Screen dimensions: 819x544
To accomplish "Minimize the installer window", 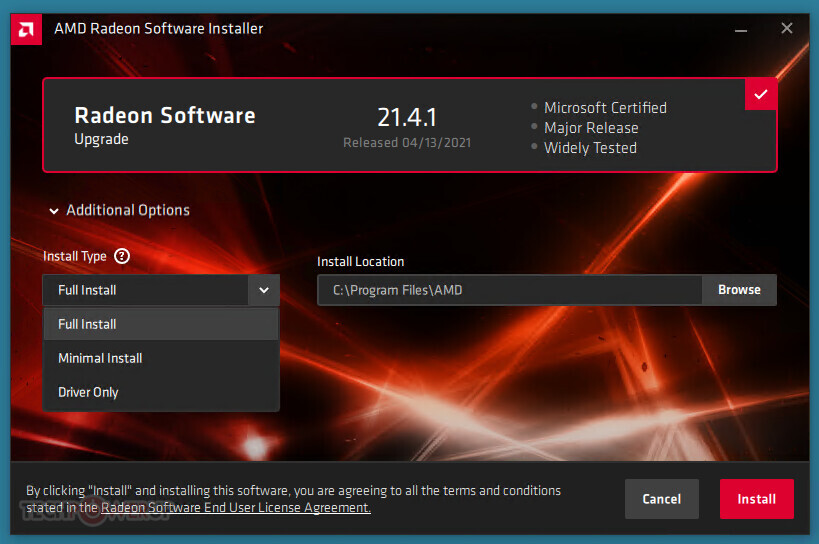I will tap(741, 29).
